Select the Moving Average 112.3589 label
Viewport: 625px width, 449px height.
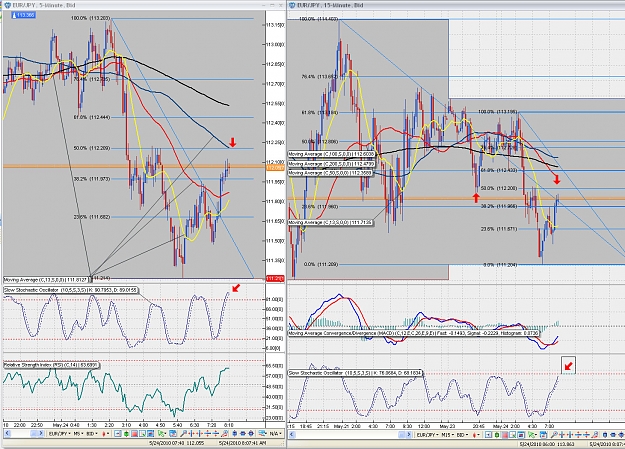330,173
